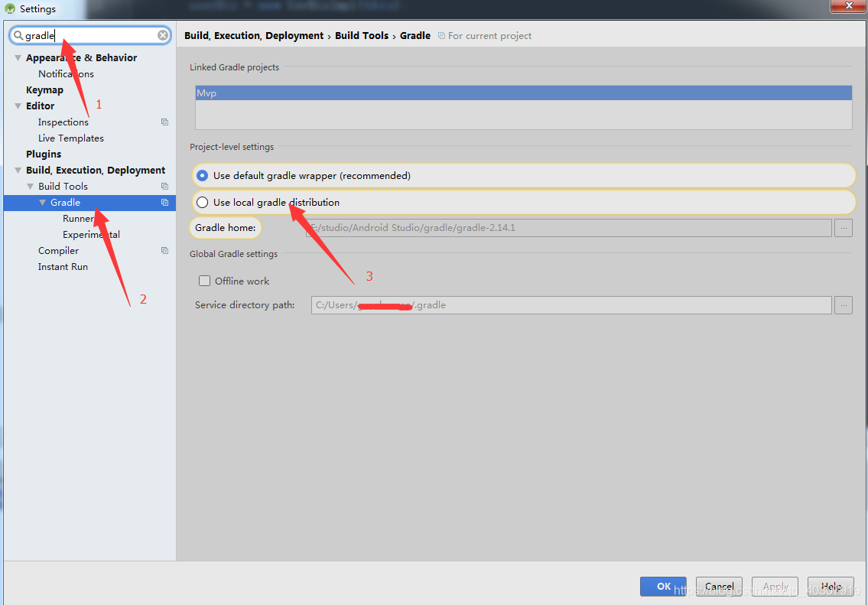Click inside the Service directory path field

point(535,304)
